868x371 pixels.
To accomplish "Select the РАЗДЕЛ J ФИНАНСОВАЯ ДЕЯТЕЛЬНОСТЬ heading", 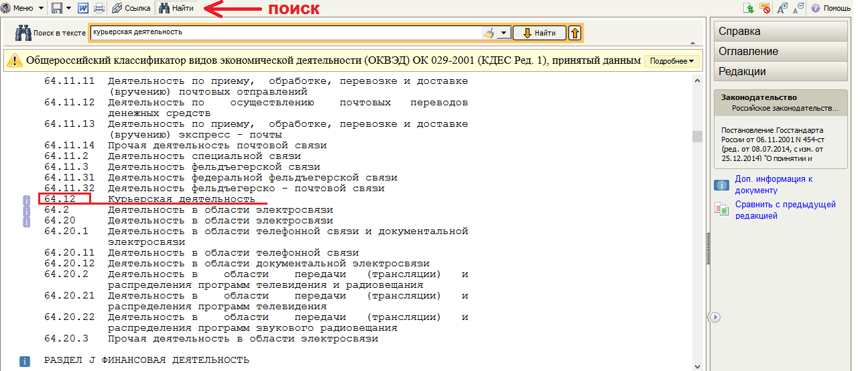I will (x=146, y=360).
